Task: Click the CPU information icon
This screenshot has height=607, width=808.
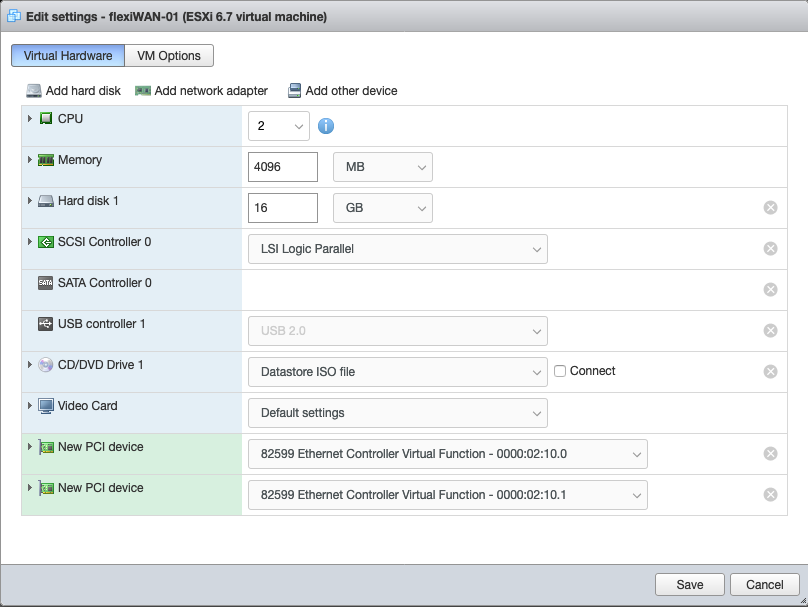Action: 325,126
